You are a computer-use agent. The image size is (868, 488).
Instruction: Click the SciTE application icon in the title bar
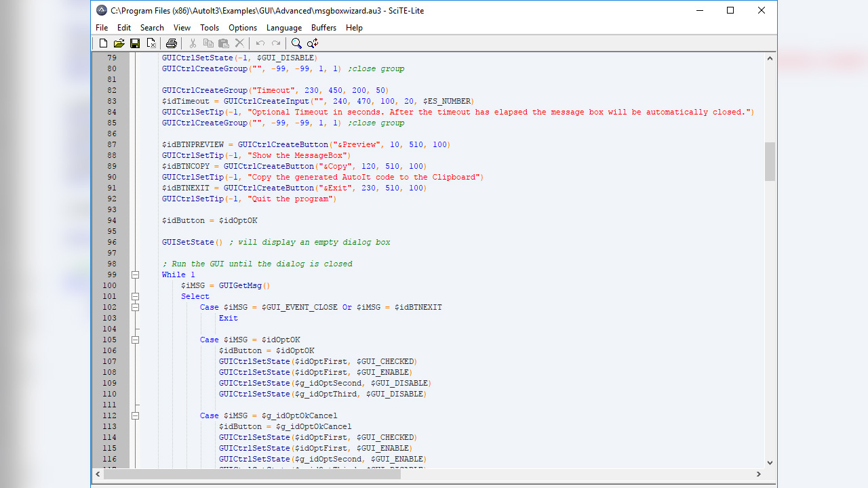101,10
